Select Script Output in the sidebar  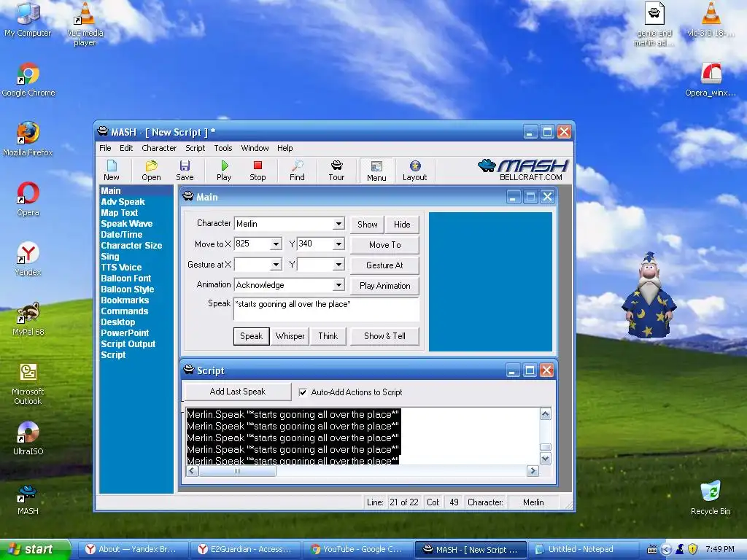pyautogui.click(x=128, y=344)
